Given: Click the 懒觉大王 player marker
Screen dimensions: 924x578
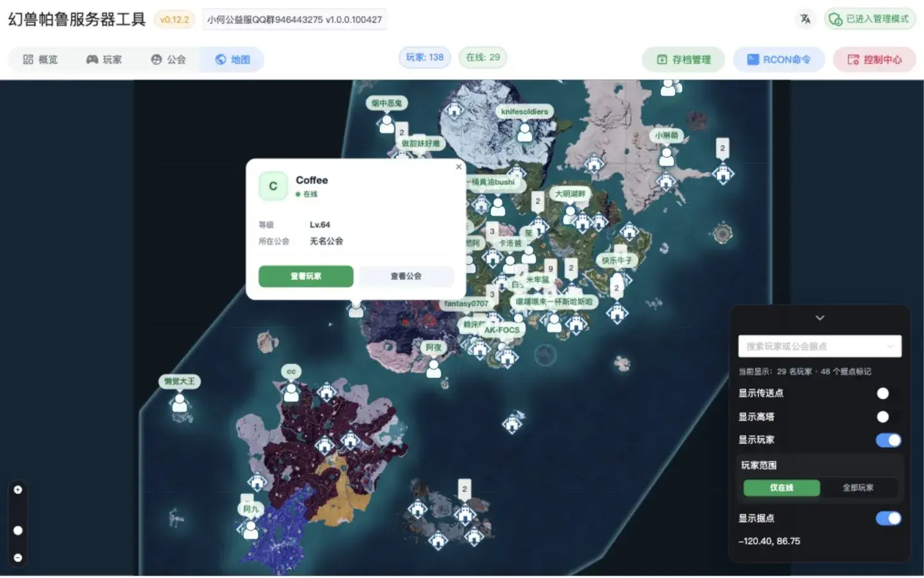Looking at the screenshot, I should tap(180, 403).
